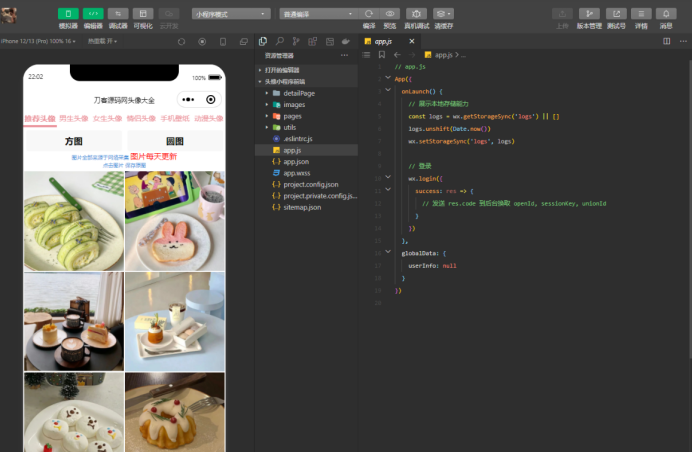Click the simulator refresh icon

pos(181,42)
